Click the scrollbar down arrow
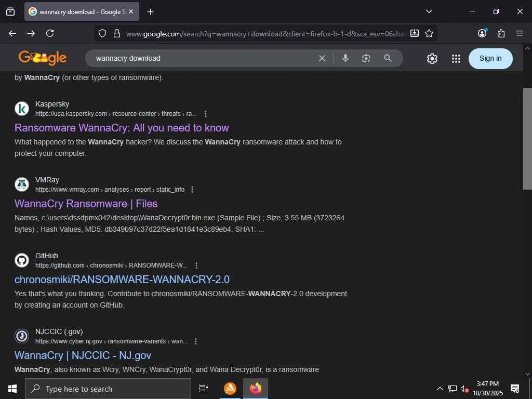This screenshot has height=399, width=532. pyautogui.click(x=527, y=374)
